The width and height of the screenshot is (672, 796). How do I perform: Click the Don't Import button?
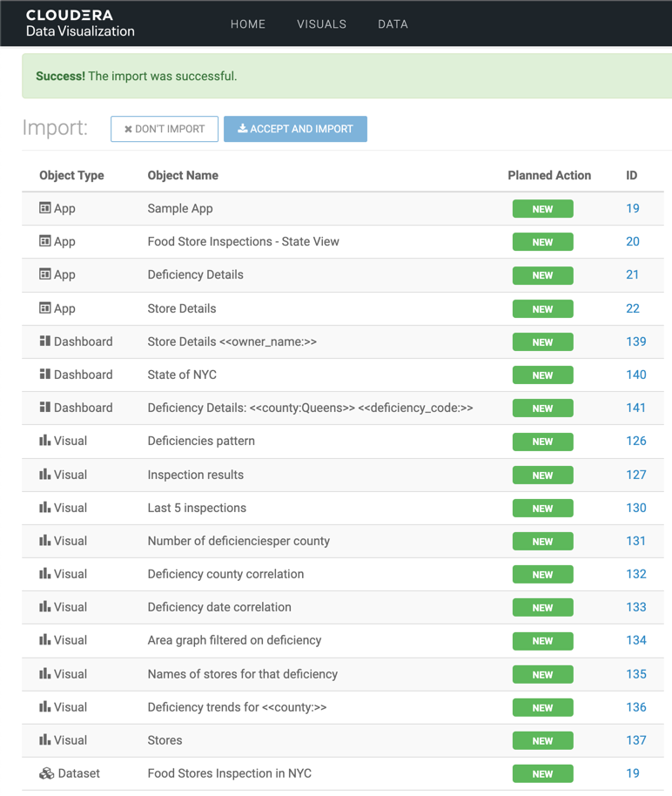coord(165,129)
